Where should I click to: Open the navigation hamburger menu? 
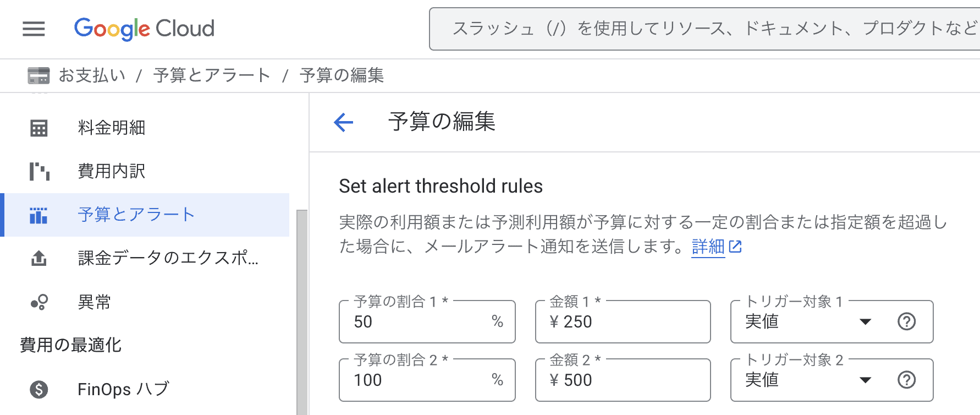point(33,29)
